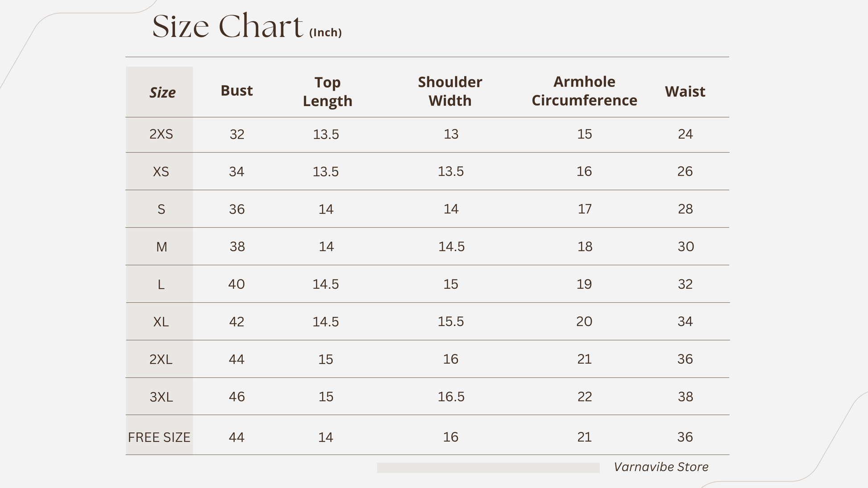
Task: Click the Varnavibe Store text
Action: click(661, 467)
